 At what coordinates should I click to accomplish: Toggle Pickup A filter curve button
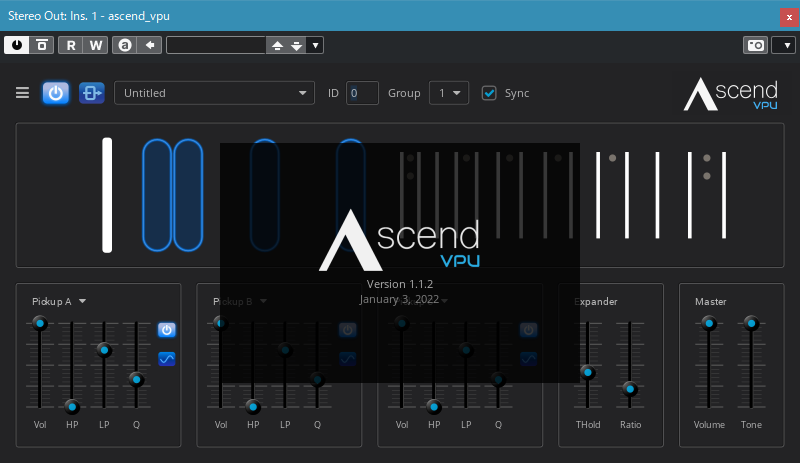166,359
